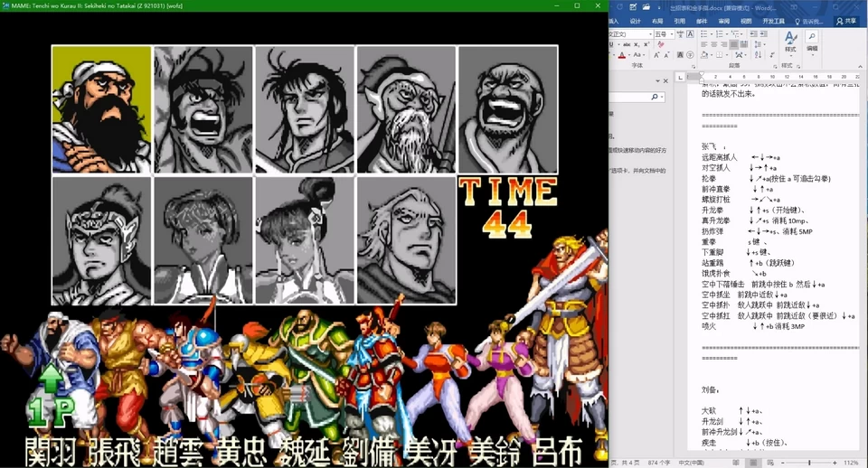This screenshot has height=468, width=868.
Task: Switch to read mode view icon
Action: point(736,463)
